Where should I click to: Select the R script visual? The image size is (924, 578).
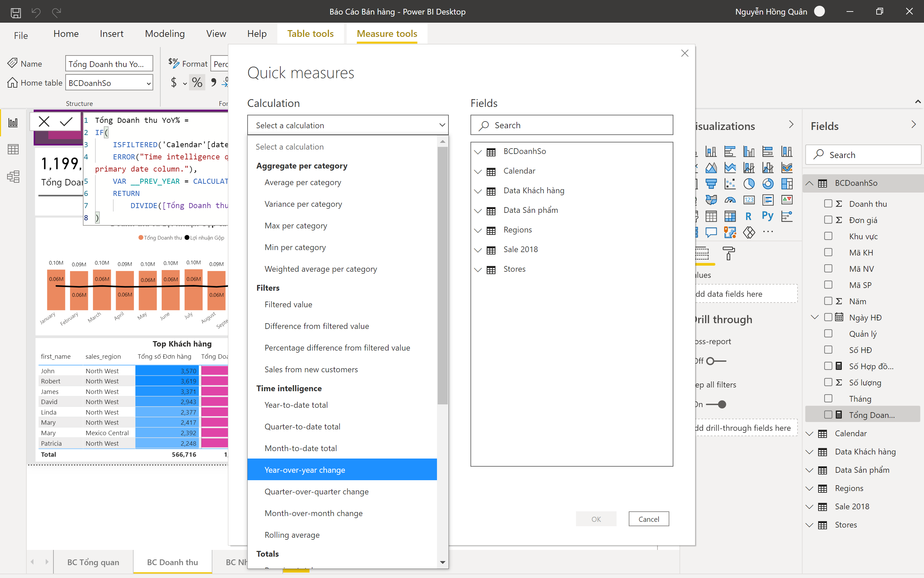coord(749,216)
